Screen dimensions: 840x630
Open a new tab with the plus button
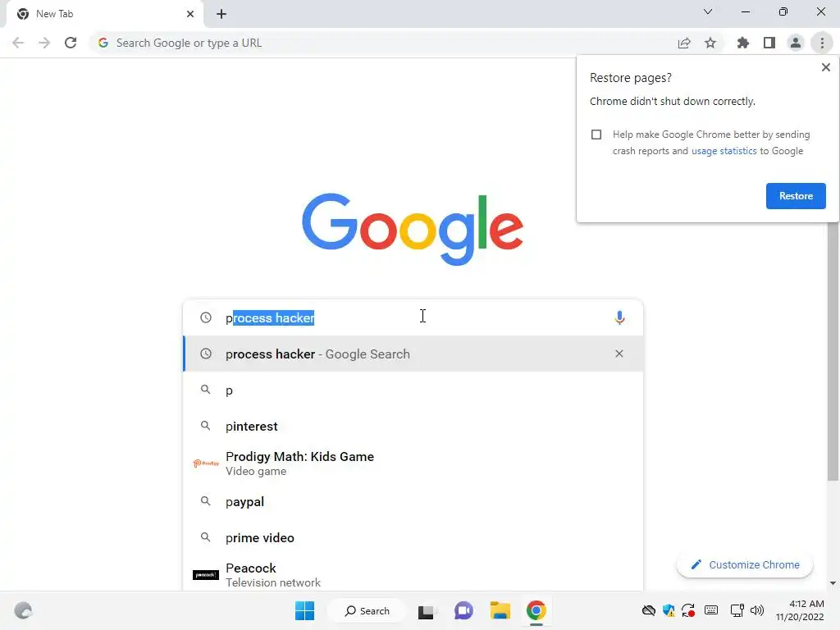coord(221,14)
